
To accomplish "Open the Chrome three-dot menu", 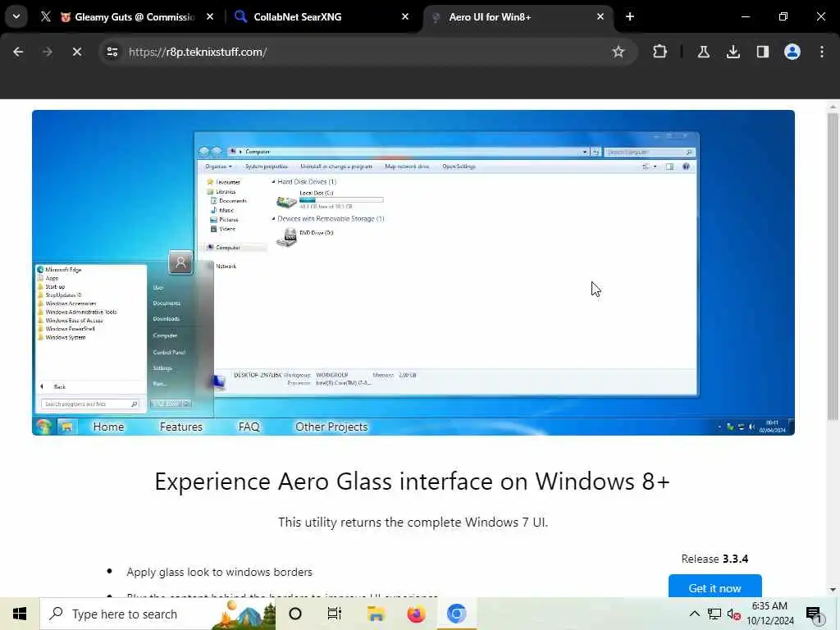I will pyautogui.click(x=822, y=52).
